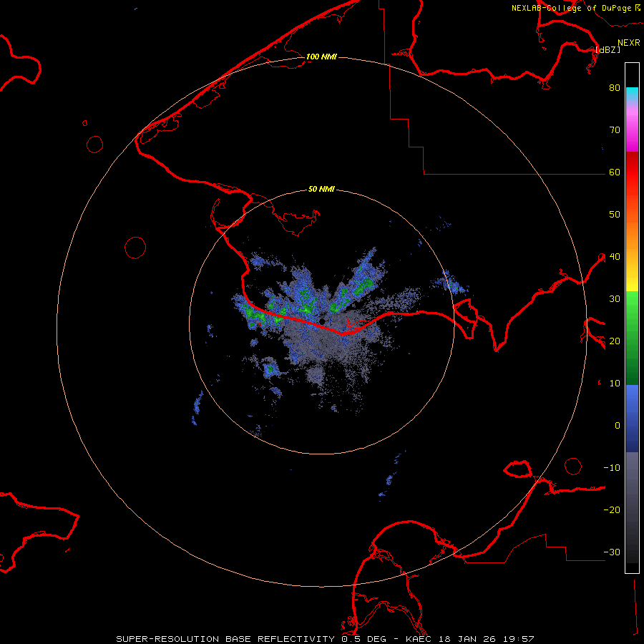This screenshot has width=644, height=644.
Task: Click the cyan segment of the color bar
Action: (x=632, y=94)
